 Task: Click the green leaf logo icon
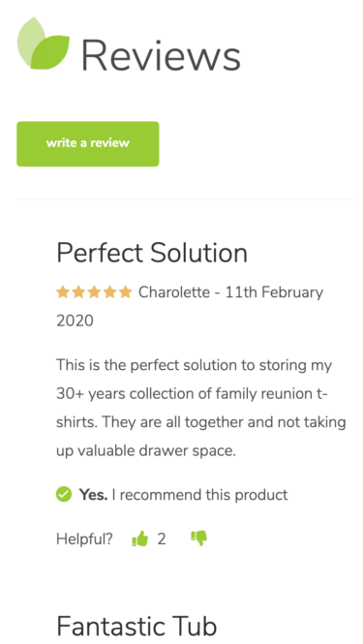tap(44, 44)
